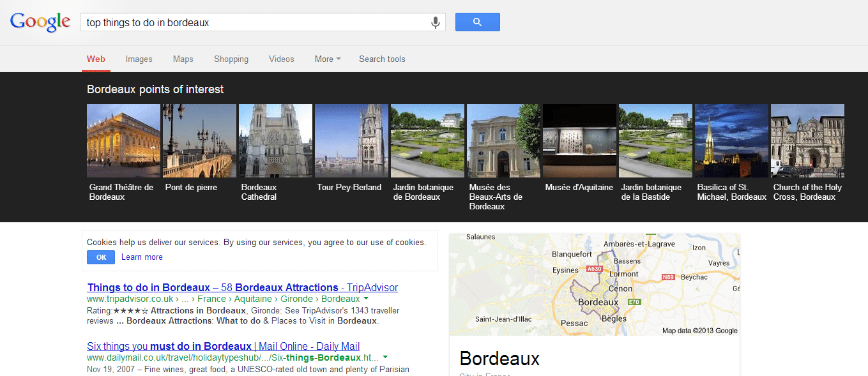Expand the arrow beside the TripAdvisor URL
Viewport: 868px width, 376px height.
click(x=367, y=299)
